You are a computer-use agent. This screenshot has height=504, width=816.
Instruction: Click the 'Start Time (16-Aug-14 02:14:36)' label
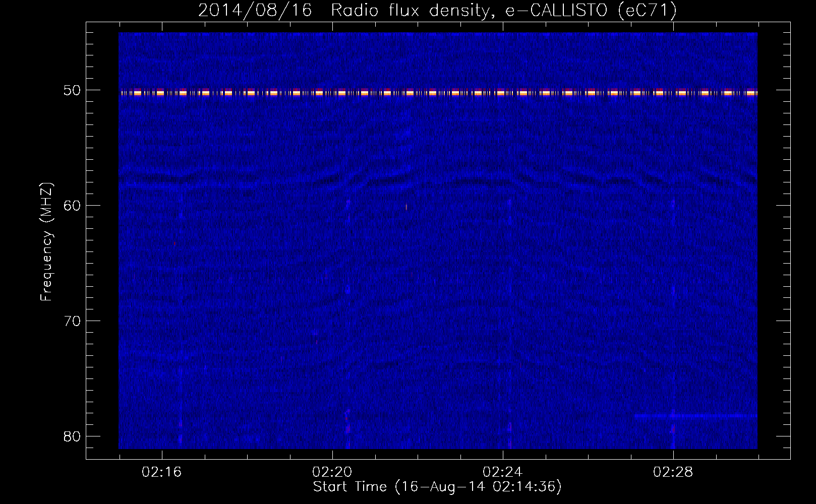click(437, 487)
